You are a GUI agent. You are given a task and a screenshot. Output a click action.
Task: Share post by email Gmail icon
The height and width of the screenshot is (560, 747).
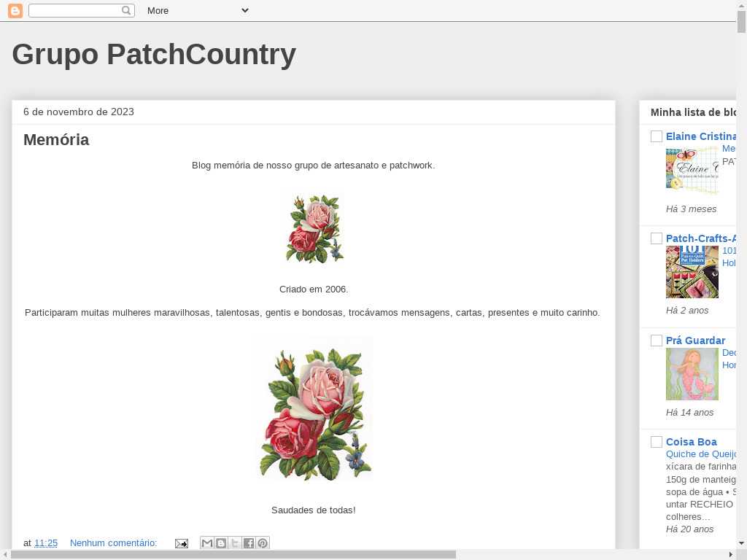tap(206, 542)
